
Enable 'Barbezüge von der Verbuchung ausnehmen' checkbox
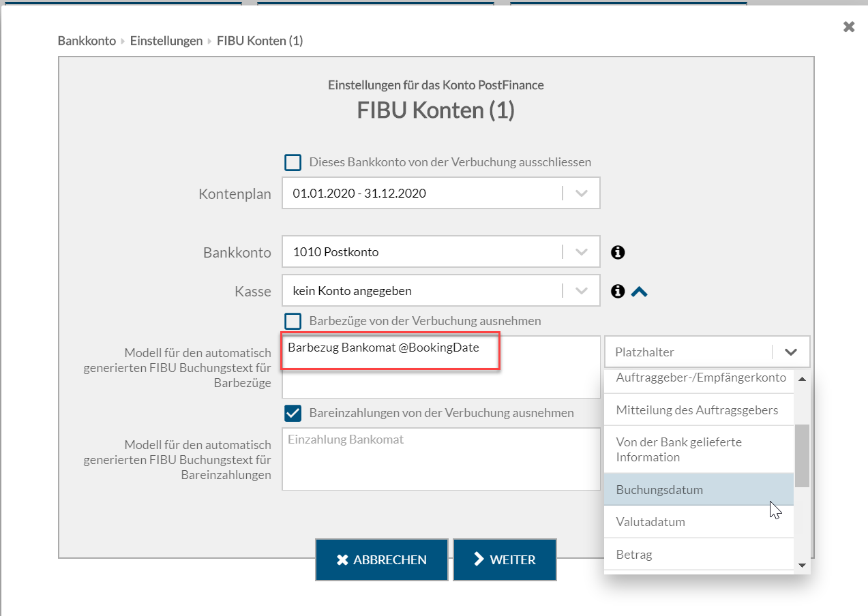pos(293,321)
